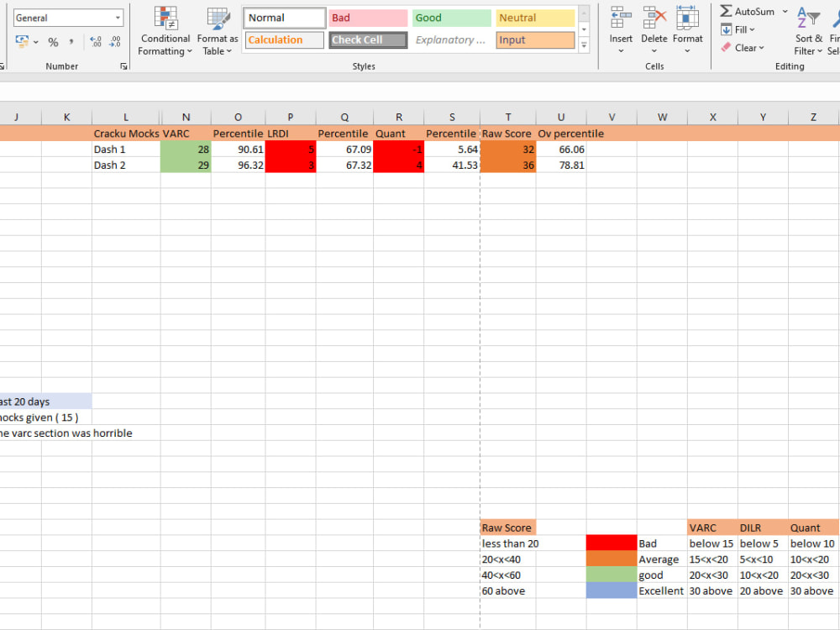Apply the Neutral cell style
The image size is (840, 630).
tap(535, 18)
